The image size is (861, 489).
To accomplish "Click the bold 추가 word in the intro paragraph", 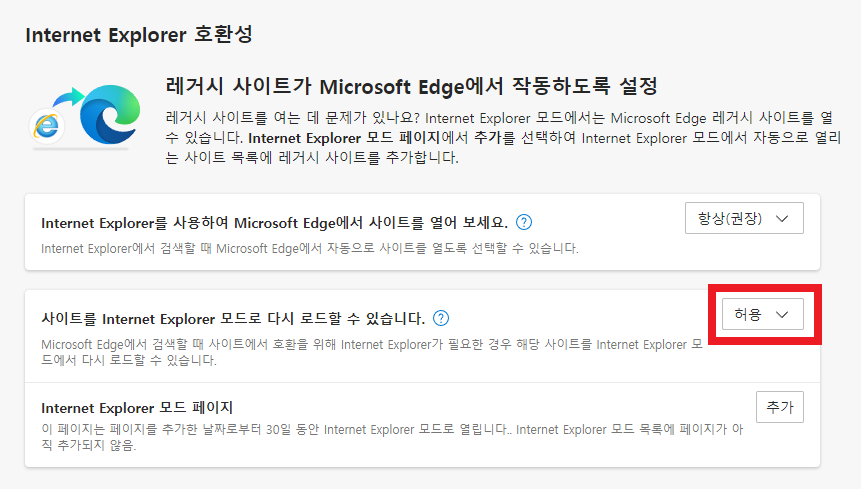I will 487,138.
